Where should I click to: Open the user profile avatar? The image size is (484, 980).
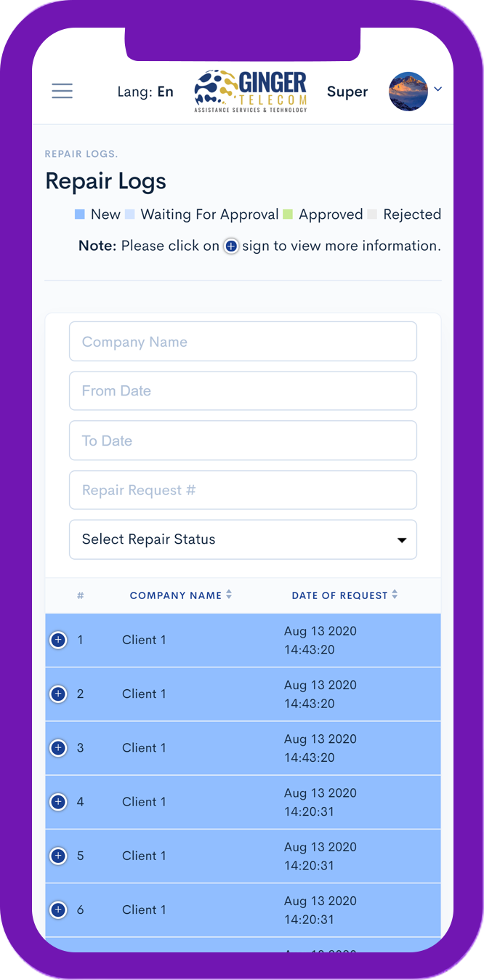point(408,91)
